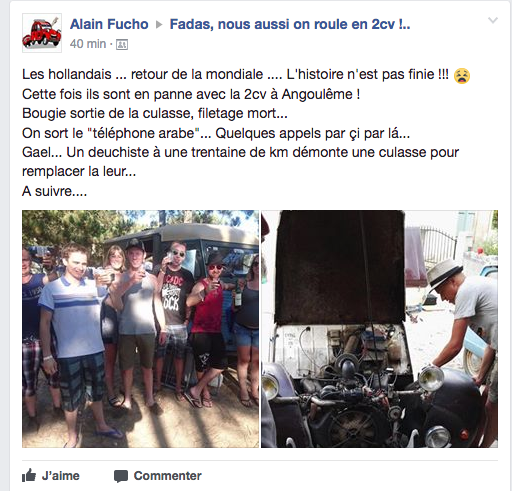Click the tired face emoji

tap(462, 76)
